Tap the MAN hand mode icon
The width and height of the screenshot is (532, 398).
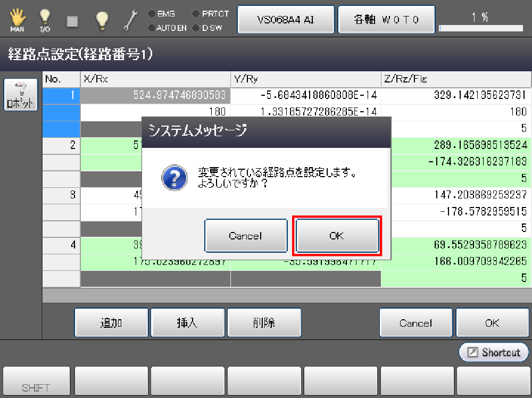pos(17,19)
